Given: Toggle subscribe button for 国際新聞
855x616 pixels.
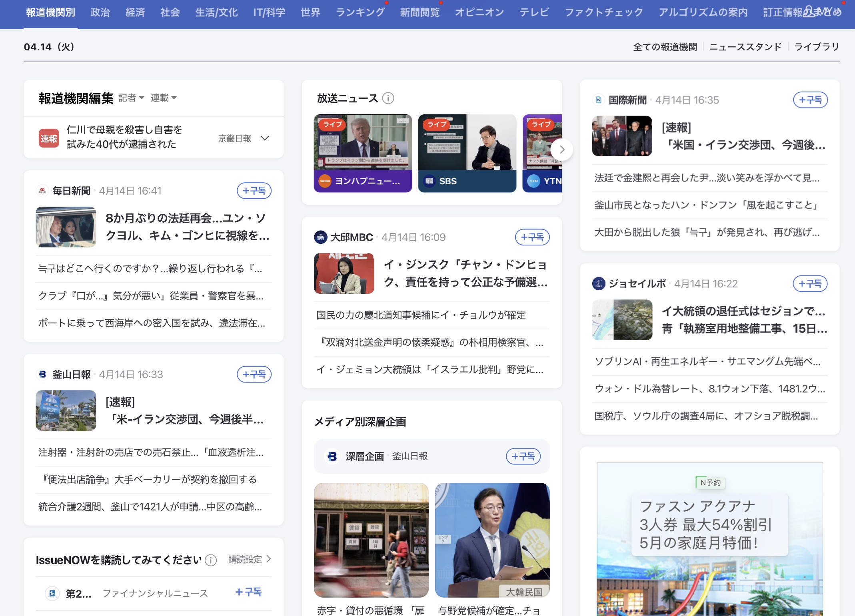Looking at the screenshot, I should [x=810, y=100].
